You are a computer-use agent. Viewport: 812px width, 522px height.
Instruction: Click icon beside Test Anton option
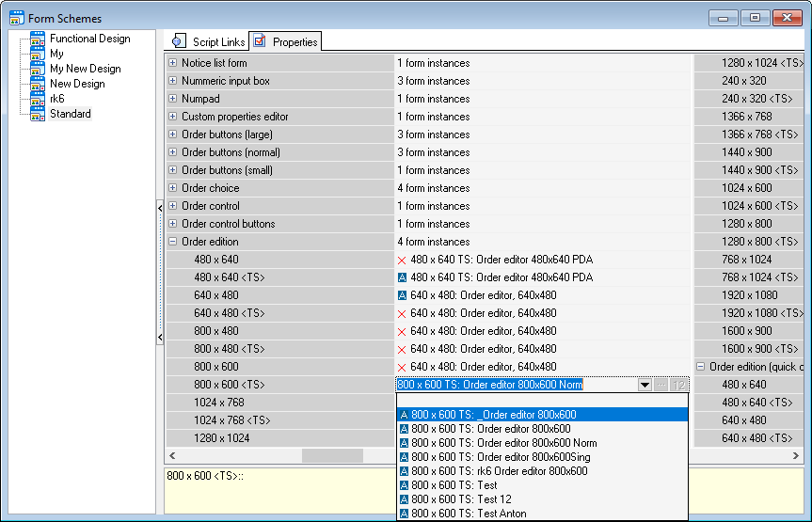point(405,514)
